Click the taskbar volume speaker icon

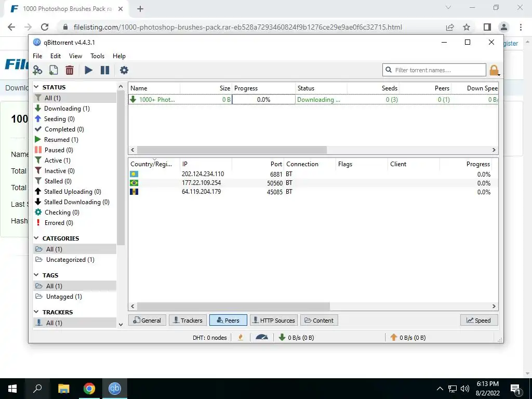465,389
